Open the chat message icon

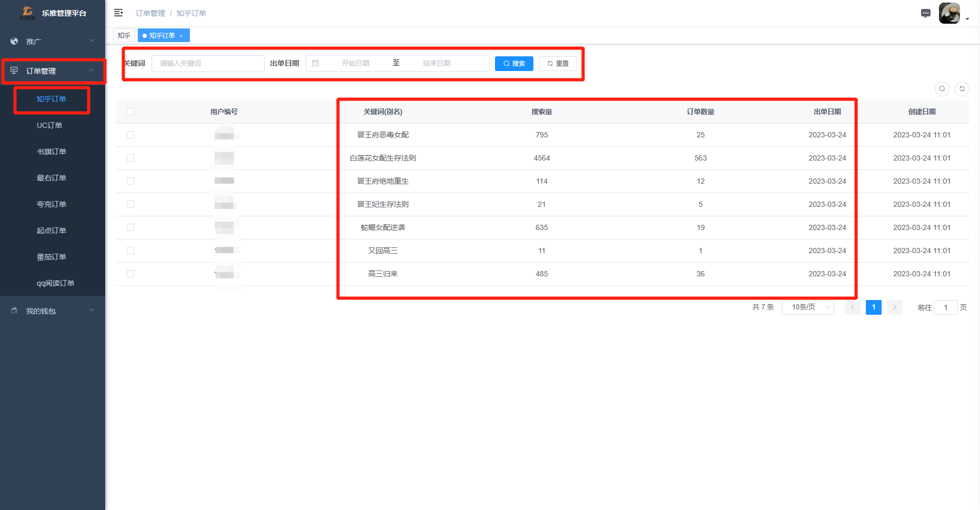926,13
